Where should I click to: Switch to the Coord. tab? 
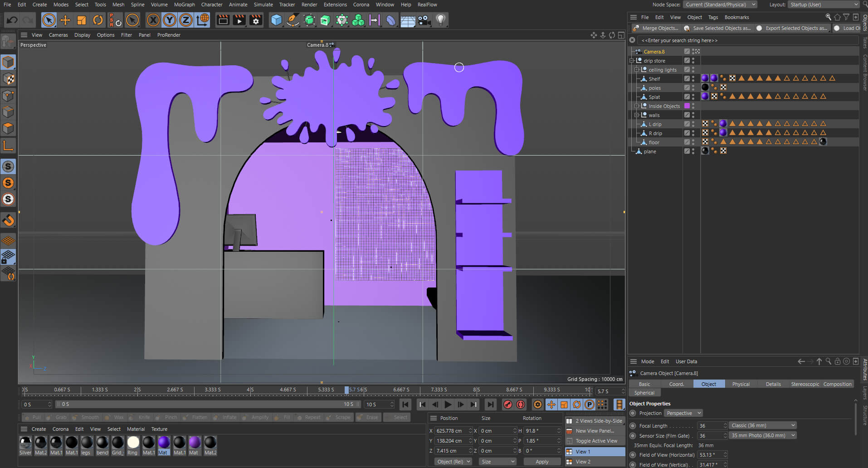[x=676, y=384]
